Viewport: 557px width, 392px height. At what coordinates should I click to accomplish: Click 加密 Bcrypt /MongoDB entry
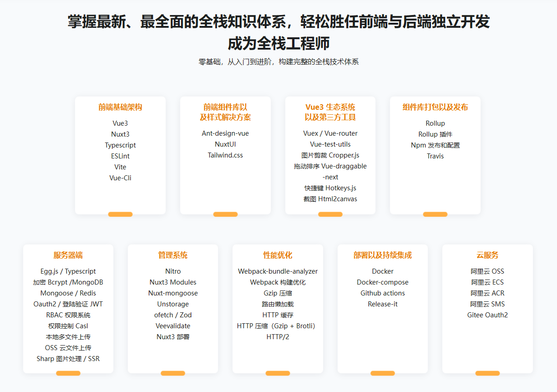(68, 282)
